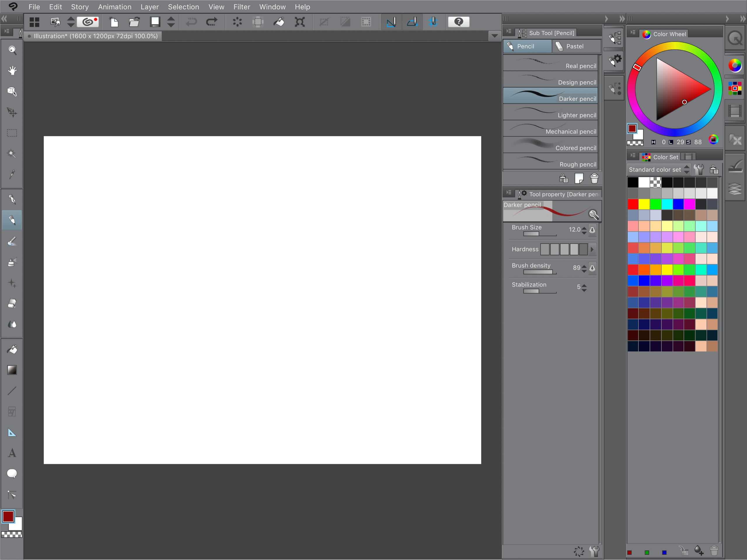Viewport: 747px width, 560px height.
Task: Pick the pure red swatch in the color set
Action: [x=633, y=204]
